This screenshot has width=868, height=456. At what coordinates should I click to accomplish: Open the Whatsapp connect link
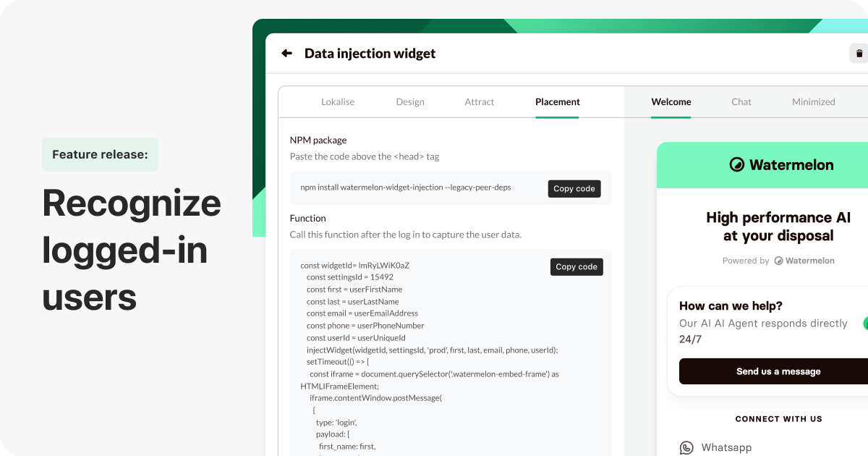tap(726, 447)
